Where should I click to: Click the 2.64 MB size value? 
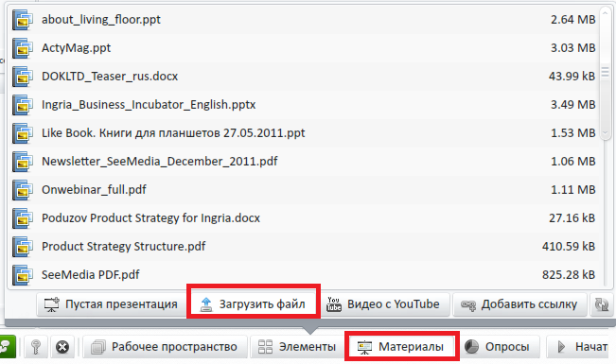[572, 20]
